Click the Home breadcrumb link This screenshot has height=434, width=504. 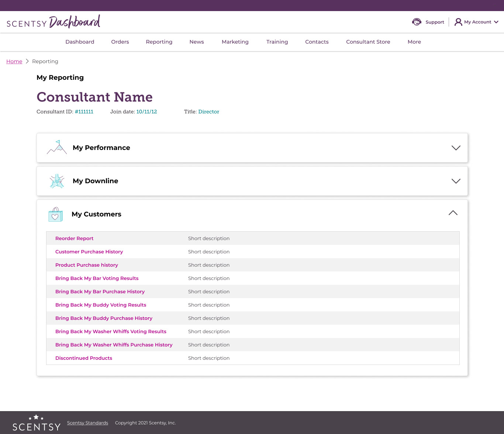14,61
